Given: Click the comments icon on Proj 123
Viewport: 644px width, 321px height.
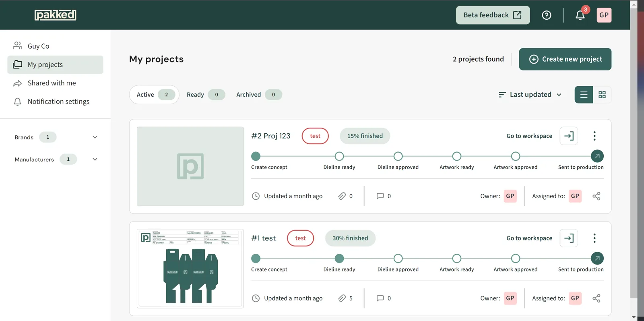Looking at the screenshot, I should (380, 196).
